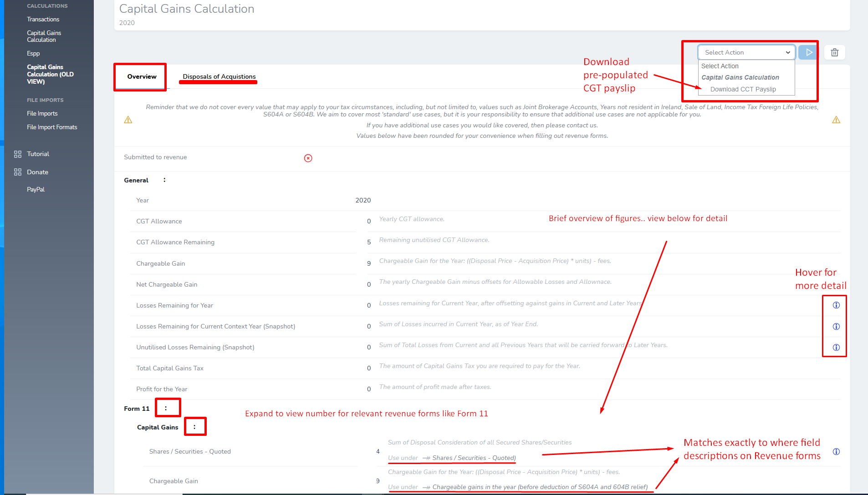Expand the Capital Gains subsection dots

tap(194, 427)
